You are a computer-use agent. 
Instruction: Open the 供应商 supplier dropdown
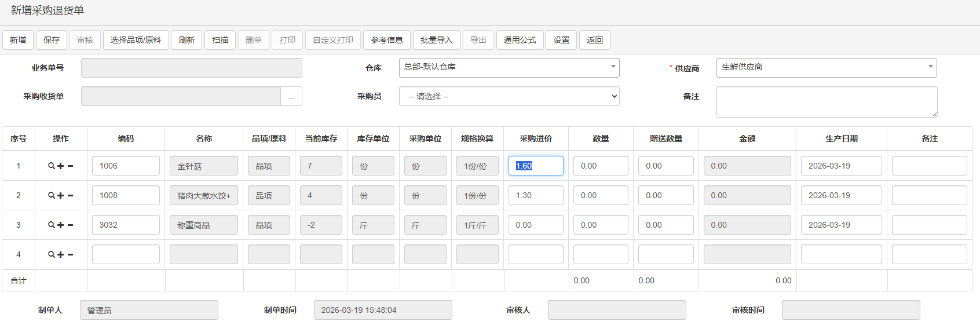[x=826, y=68]
